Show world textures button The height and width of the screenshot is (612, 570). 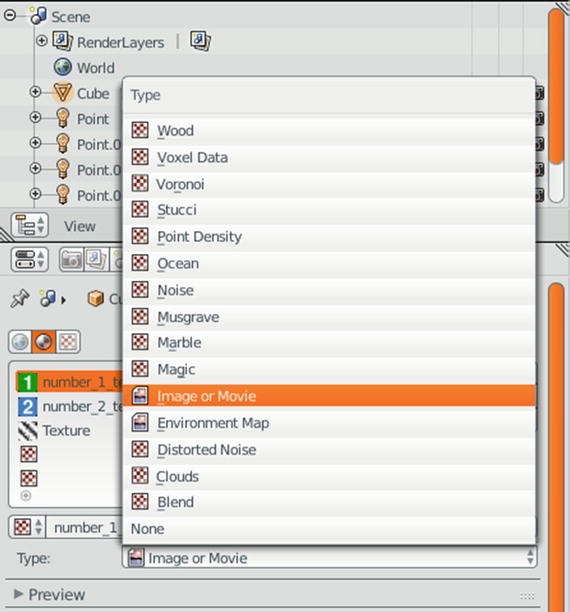20,342
